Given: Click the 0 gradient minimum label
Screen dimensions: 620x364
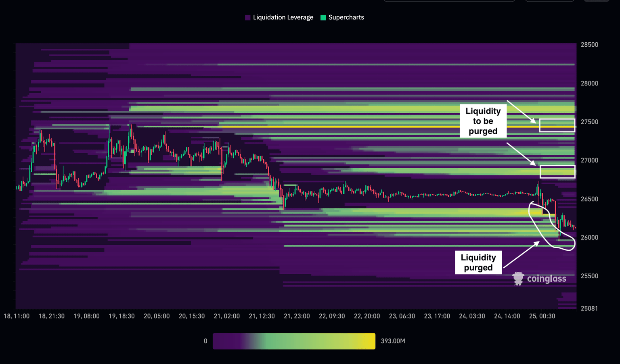Looking at the screenshot, I should 205,341.
